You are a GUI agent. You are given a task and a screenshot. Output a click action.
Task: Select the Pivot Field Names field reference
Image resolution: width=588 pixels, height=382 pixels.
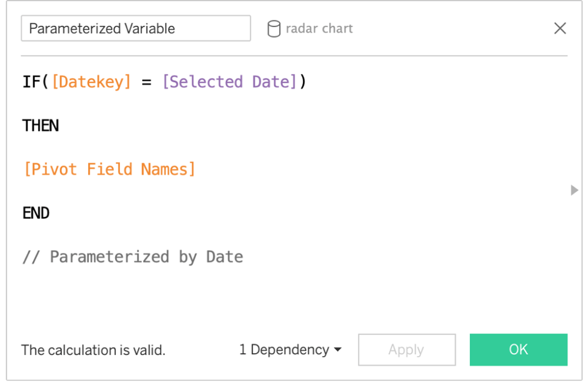pos(109,169)
